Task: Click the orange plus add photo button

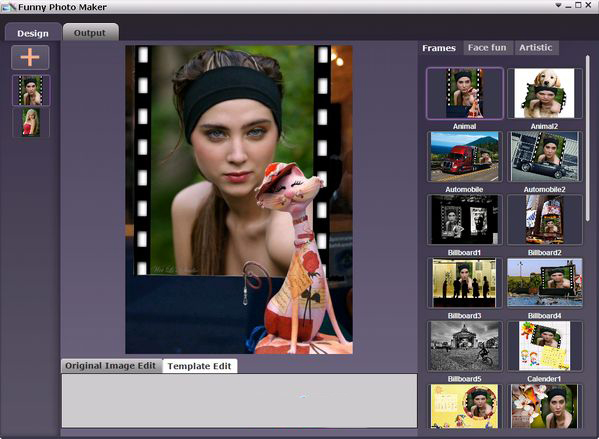Action: (30, 57)
